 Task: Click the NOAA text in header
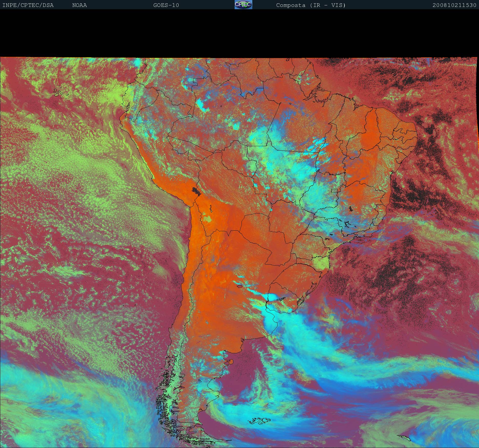coord(79,5)
